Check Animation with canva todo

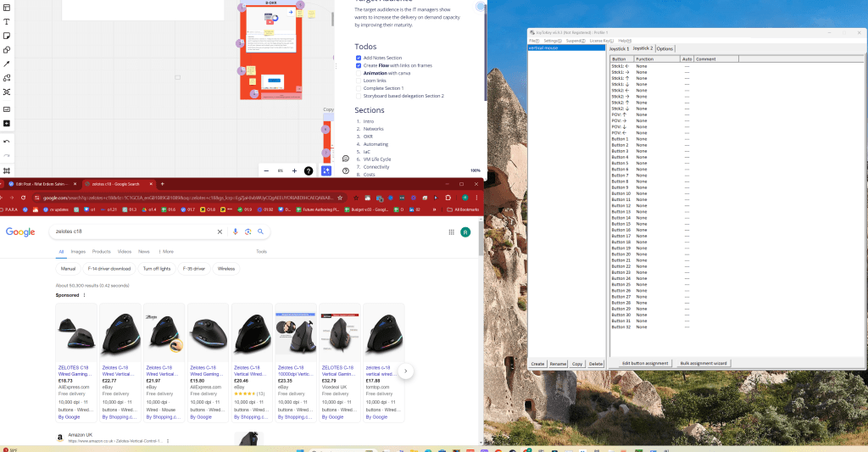359,73
